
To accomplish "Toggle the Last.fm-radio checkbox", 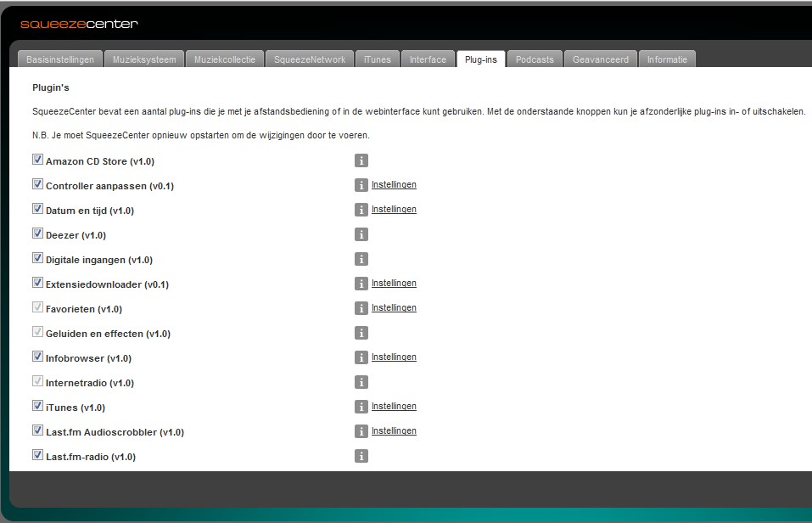I will pyautogui.click(x=37, y=454).
